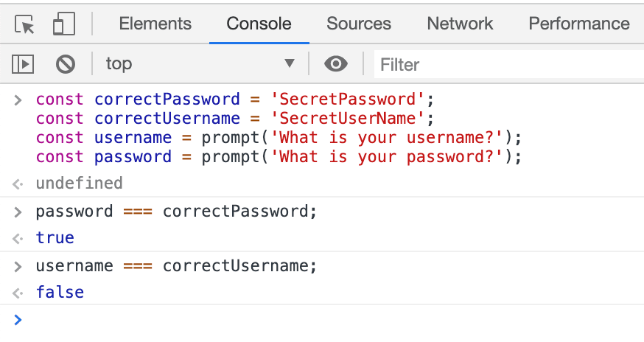Click the inspect element picker icon
Screen dimensions: 644x342
click(x=25, y=24)
